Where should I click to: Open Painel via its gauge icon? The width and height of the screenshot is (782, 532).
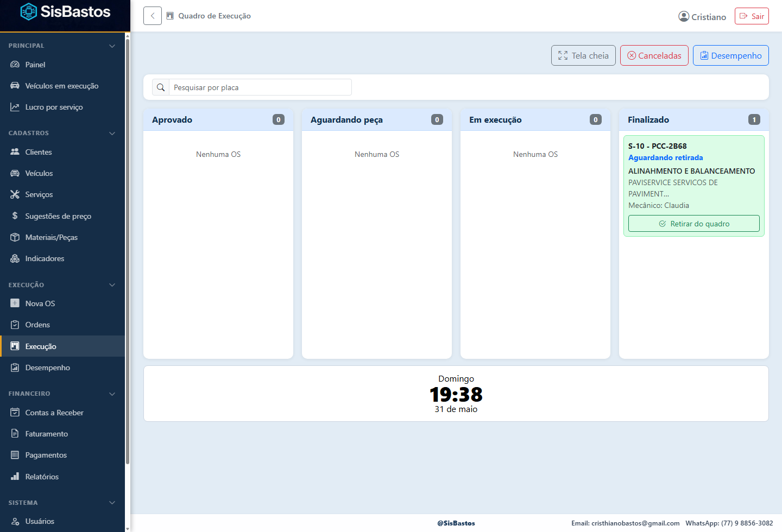15,65
